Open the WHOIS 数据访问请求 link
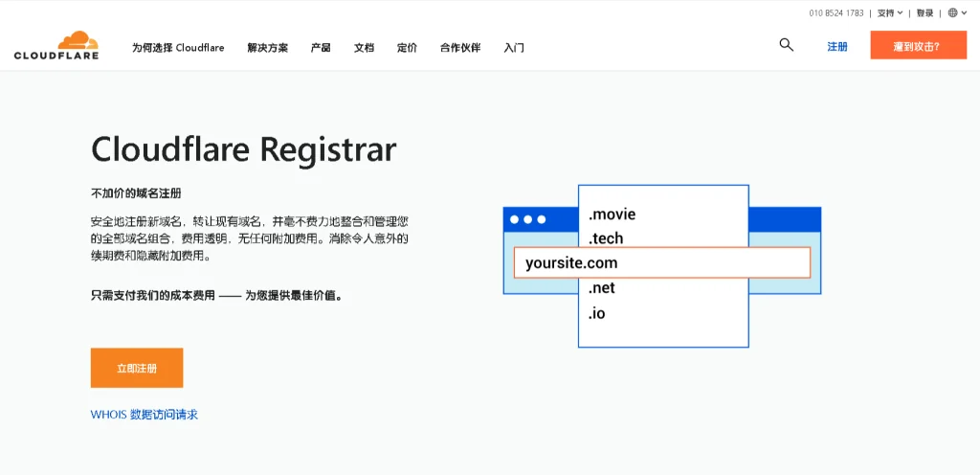The image size is (980, 475). pyautogui.click(x=145, y=415)
